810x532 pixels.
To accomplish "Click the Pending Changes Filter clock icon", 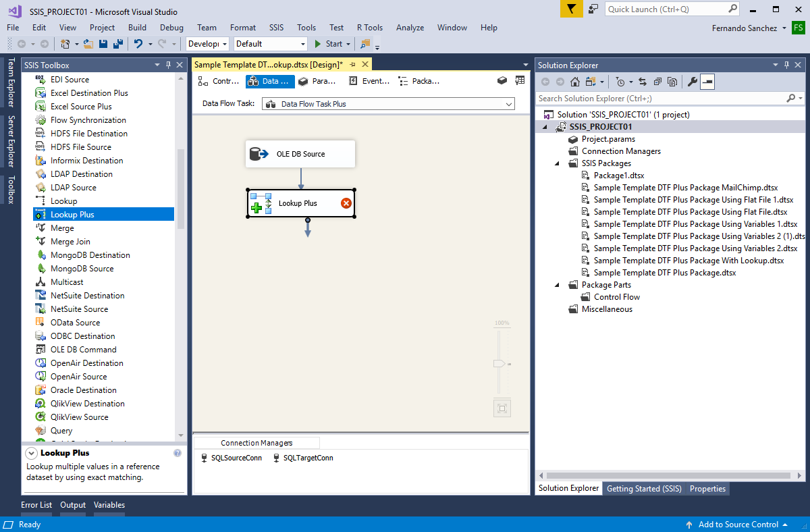I will click(x=620, y=82).
